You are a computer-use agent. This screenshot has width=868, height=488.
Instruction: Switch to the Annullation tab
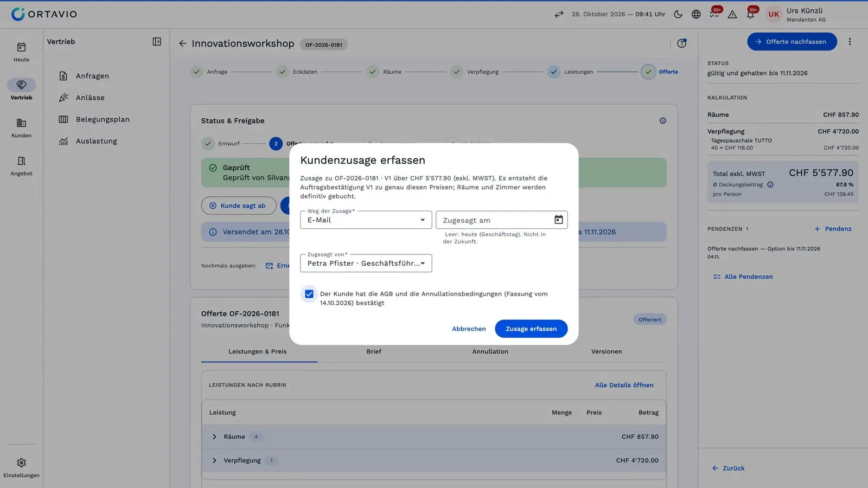click(x=490, y=351)
